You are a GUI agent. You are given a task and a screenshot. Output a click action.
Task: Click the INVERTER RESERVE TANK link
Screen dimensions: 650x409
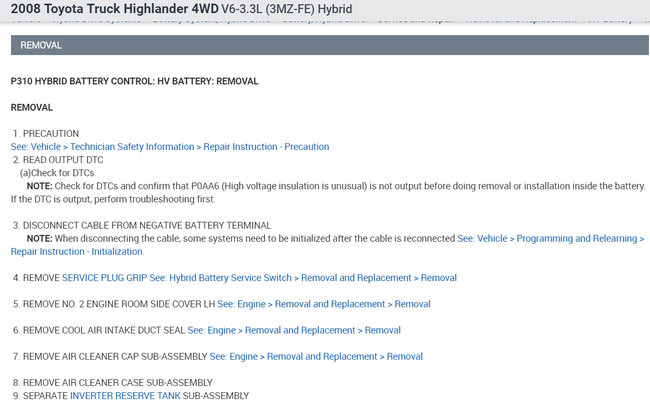point(125,396)
